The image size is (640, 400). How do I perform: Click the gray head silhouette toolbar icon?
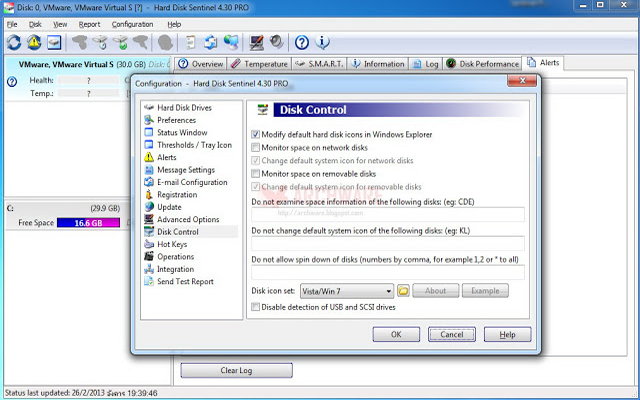(x=165, y=42)
